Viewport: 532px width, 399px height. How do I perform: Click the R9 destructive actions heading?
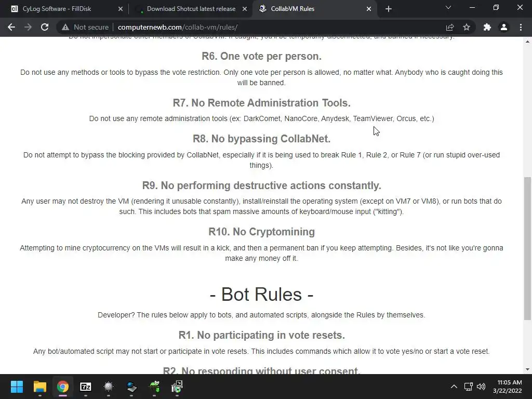pos(261,185)
